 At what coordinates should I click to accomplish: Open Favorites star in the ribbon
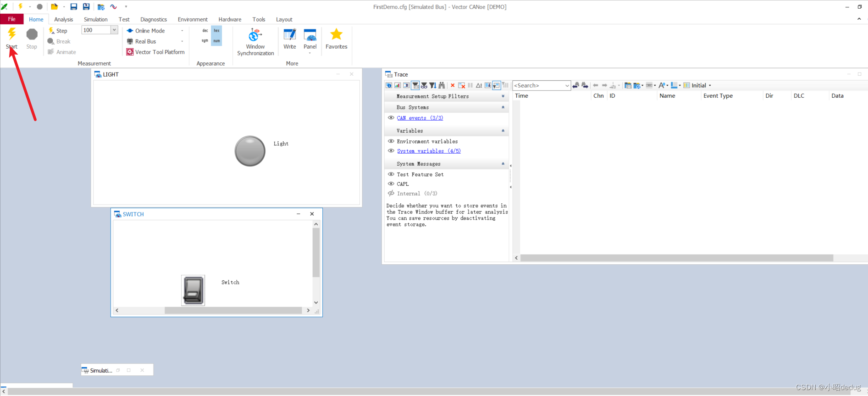[x=336, y=39]
